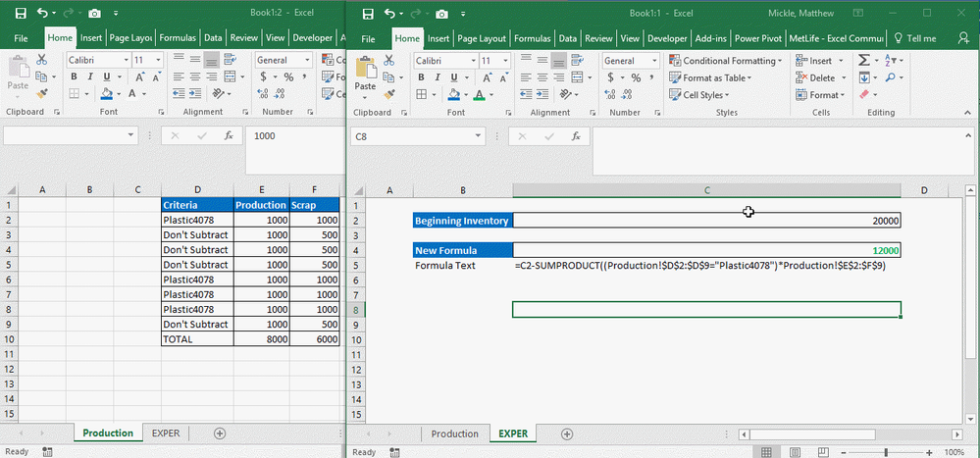980x458 pixels.
Task: Toggle Italic formatting in left window
Action: click(88, 77)
